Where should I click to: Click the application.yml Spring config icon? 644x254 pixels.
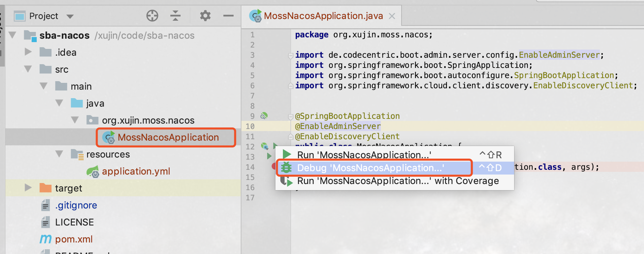pos(93,172)
